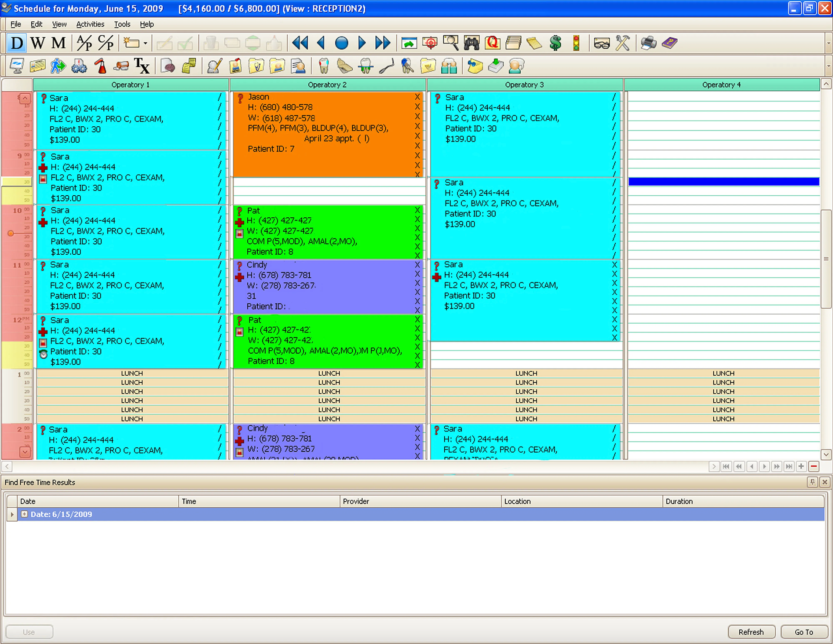Click the printer icon
The width and height of the screenshot is (833, 644).
pyautogui.click(x=648, y=43)
